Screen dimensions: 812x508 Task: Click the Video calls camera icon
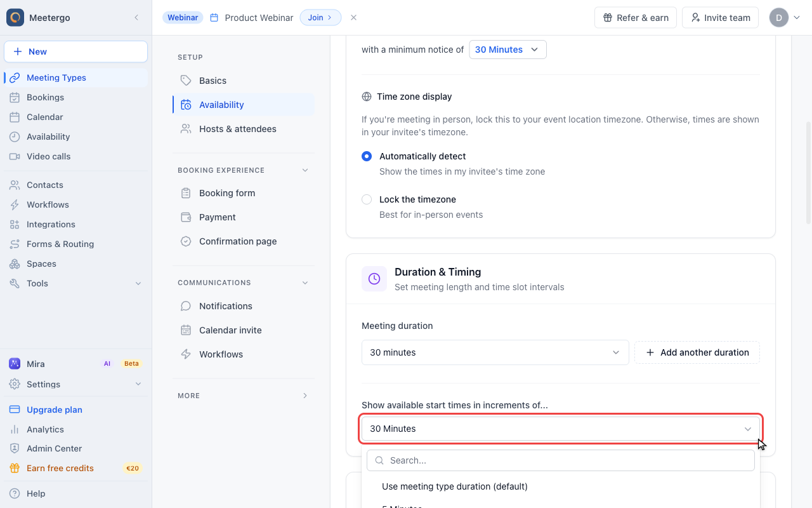(x=15, y=156)
